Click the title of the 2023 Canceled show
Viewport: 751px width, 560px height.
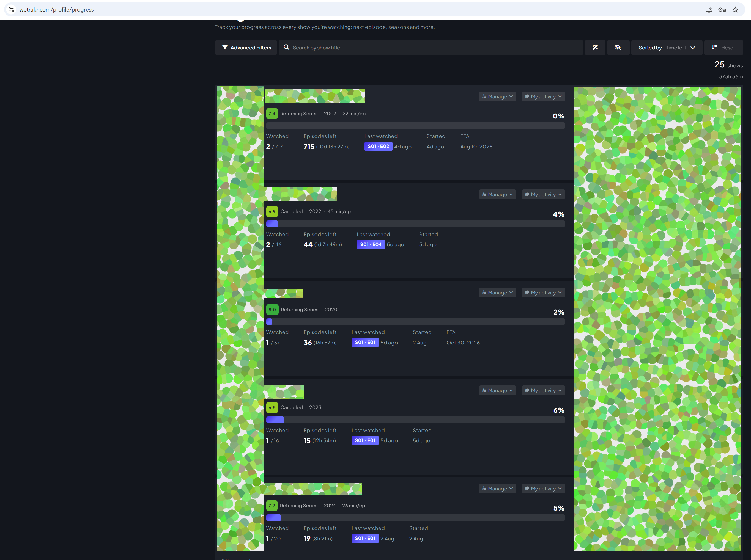[284, 392]
